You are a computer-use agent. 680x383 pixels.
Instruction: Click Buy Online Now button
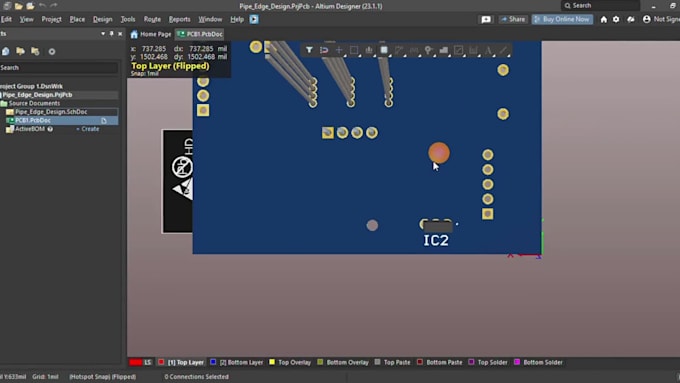(x=562, y=19)
